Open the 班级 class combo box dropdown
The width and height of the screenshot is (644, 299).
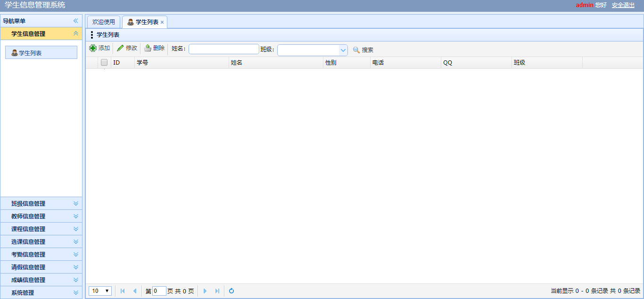coord(343,50)
